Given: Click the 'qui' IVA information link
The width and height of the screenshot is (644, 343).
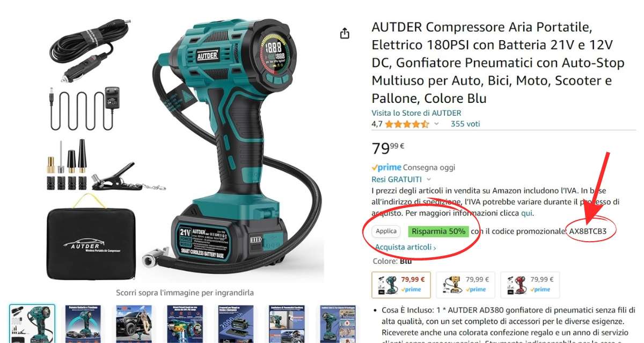Looking at the screenshot, I should click(527, 213).
